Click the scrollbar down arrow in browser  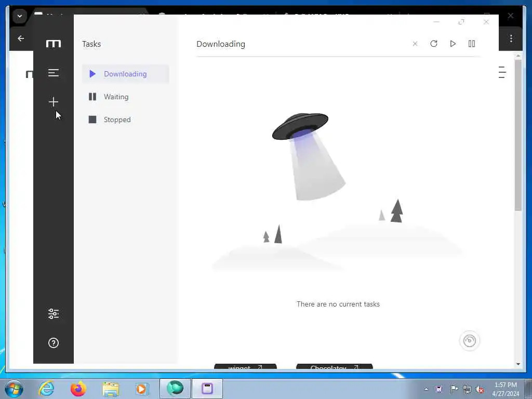[x=518, y=364]
